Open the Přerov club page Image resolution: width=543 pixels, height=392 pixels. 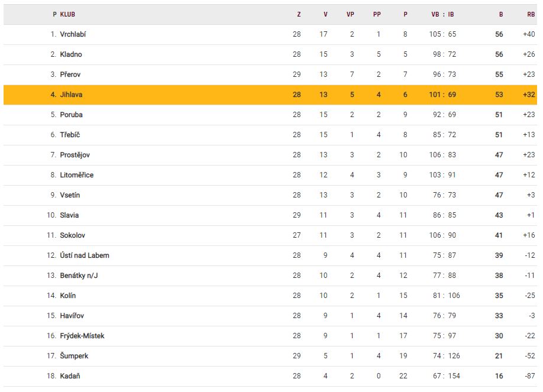[x=70, y=74]
